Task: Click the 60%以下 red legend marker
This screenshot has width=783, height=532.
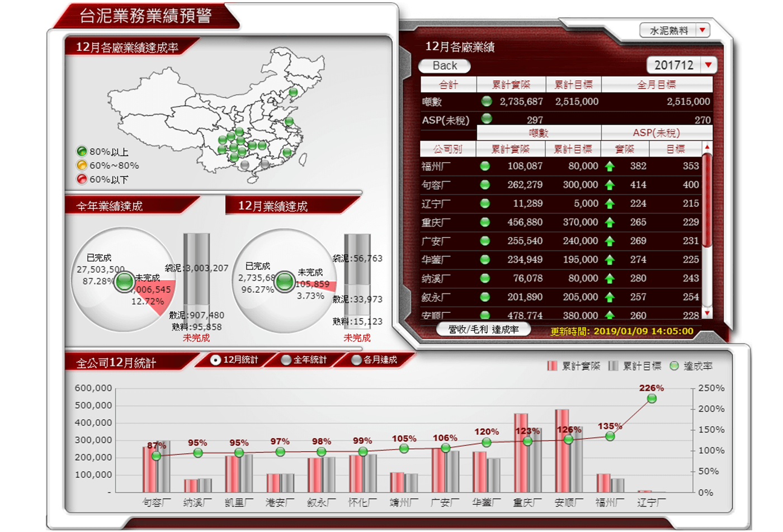Action: [82, 179]
